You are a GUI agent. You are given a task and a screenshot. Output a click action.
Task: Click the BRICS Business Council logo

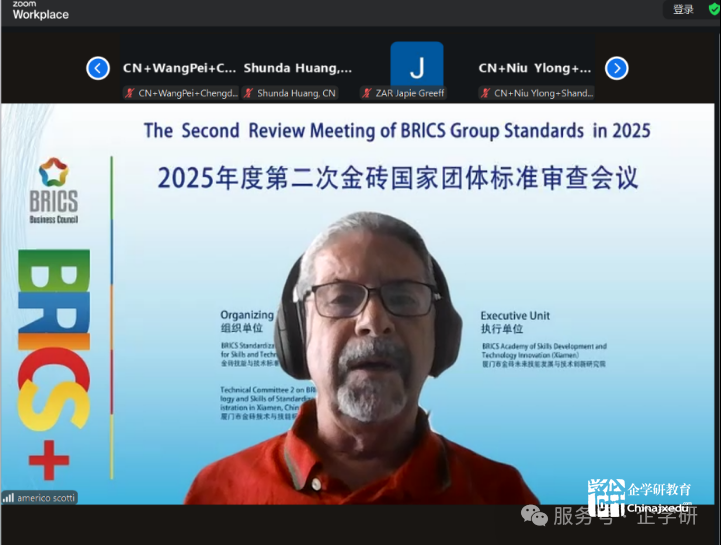click(x=53, y=190)
